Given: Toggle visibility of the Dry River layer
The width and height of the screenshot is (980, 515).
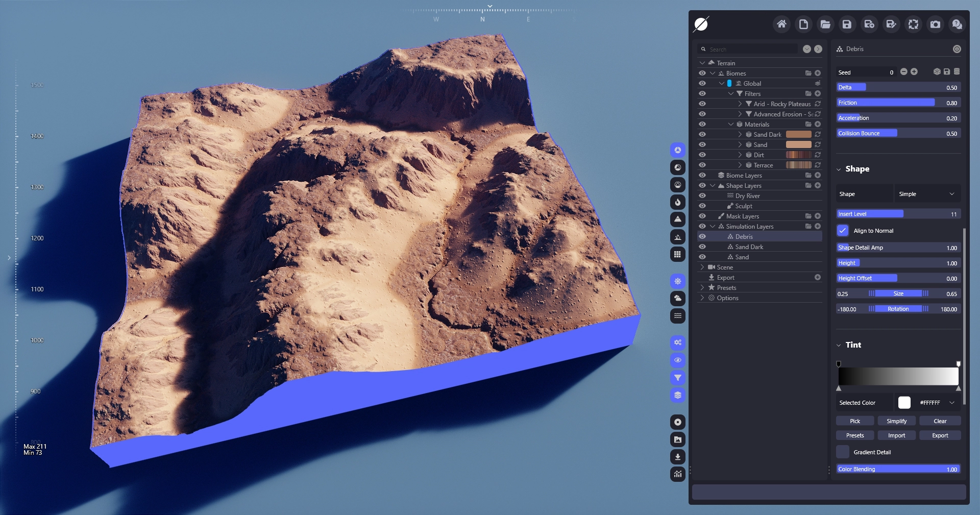Looking at the screenshot, I should point(702,196).
